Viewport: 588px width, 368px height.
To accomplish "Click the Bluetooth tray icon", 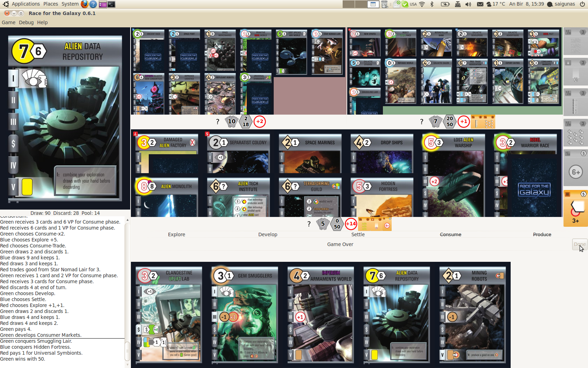I will 432,4.
